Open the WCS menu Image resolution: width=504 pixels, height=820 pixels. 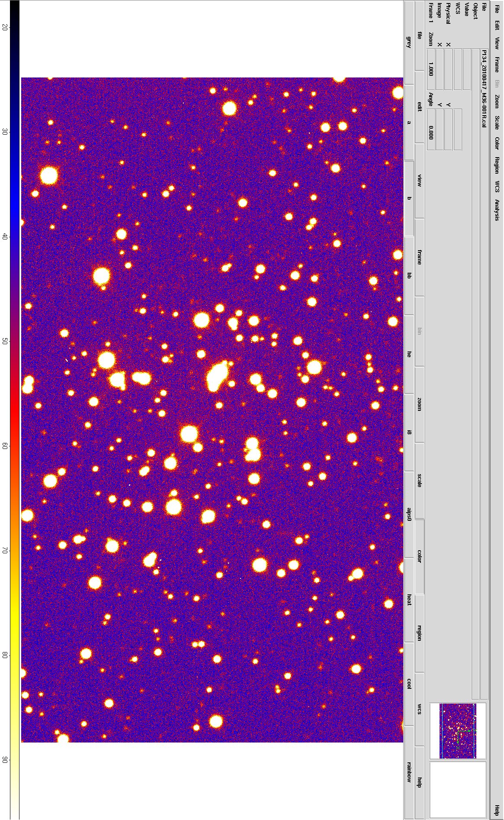pos(497,187)
